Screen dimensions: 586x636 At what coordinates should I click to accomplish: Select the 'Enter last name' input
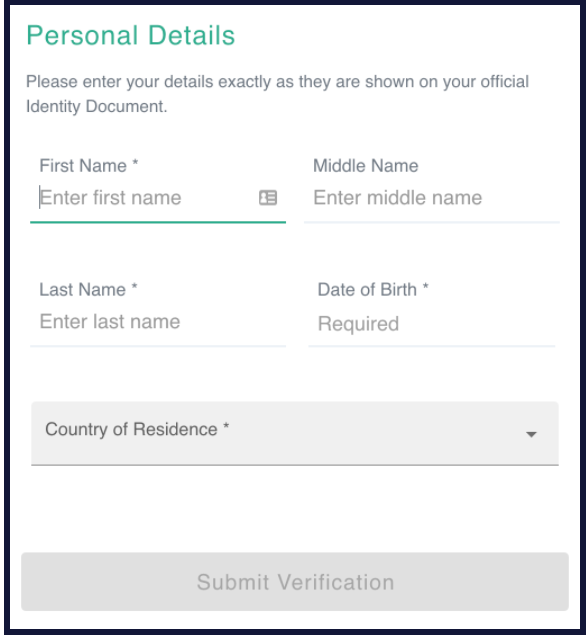click(x=158, y=322)
